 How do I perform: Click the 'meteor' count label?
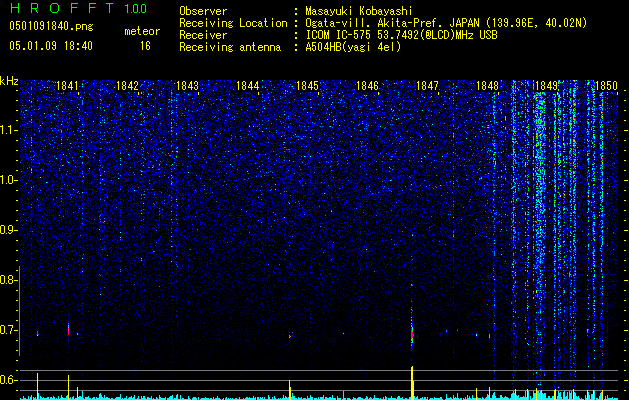click(142, 31)
